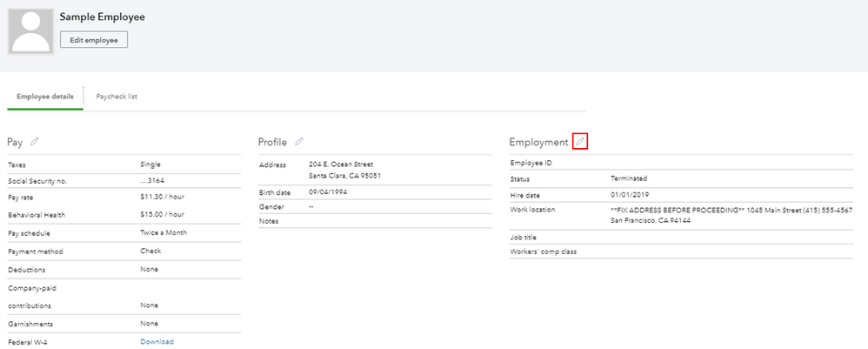This screenshot has width=868, height=349.
Task: Open Employment editor with the pencil icon
Action: 580,141
